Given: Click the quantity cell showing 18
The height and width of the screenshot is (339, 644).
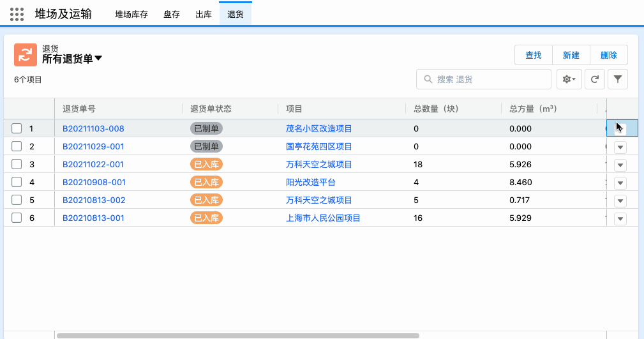Looking at the screenshot, I should [x=418, y=164].
